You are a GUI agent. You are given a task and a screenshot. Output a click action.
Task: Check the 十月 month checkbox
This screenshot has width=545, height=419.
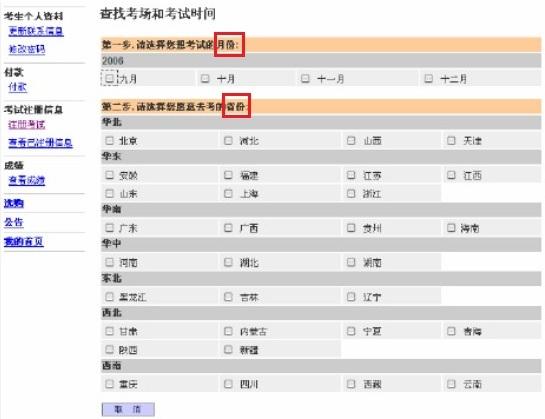(205, 79)
